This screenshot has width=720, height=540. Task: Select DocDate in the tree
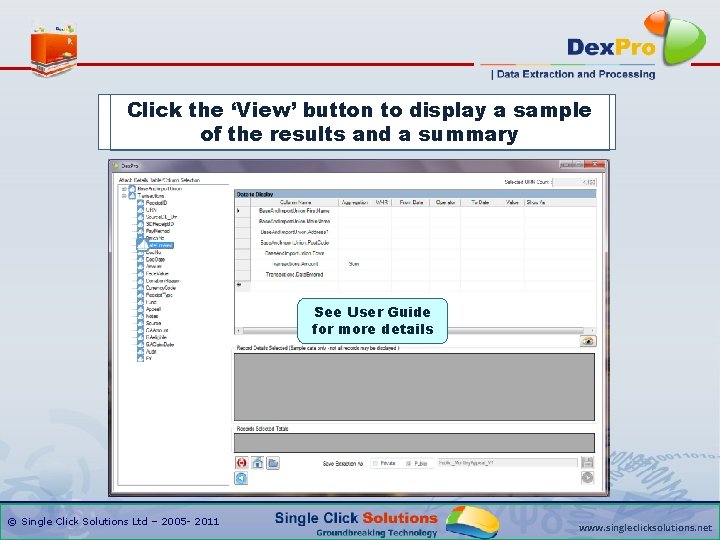[155, 259]
